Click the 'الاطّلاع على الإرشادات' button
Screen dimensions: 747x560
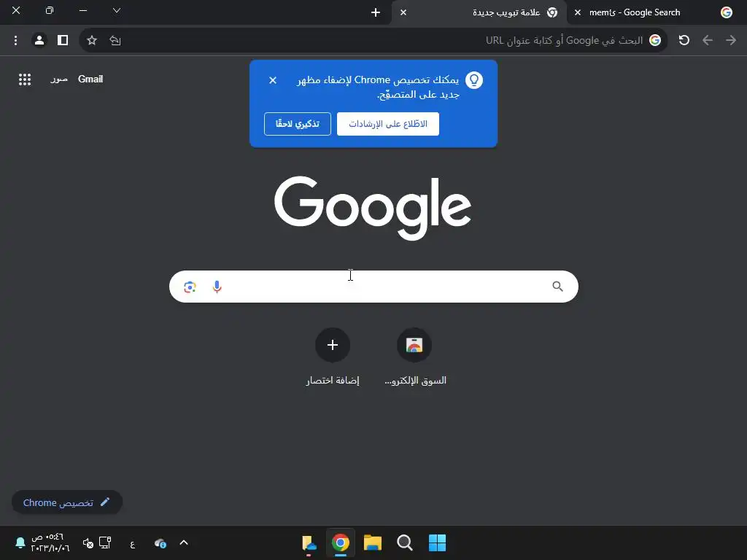[388, 124]
